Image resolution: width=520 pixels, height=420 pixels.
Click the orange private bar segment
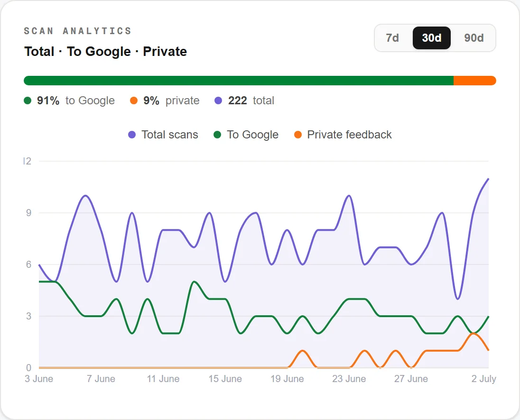pyautogui.click(x=474, y=81)
